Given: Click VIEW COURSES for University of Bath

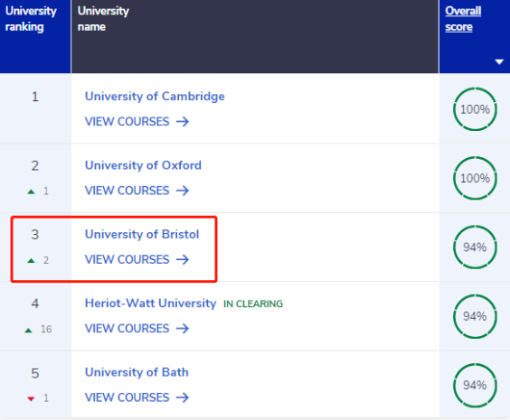Looking at the screenshot, I should 127,397.
